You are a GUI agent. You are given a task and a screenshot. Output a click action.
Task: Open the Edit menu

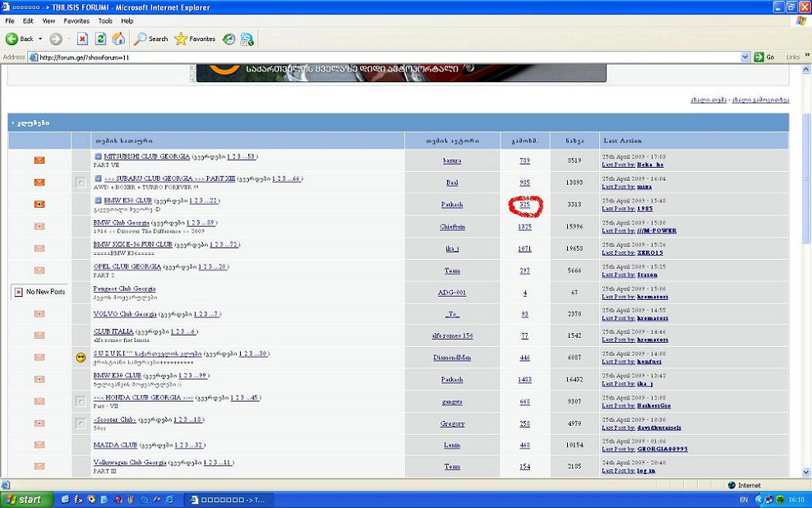point(28,21)
